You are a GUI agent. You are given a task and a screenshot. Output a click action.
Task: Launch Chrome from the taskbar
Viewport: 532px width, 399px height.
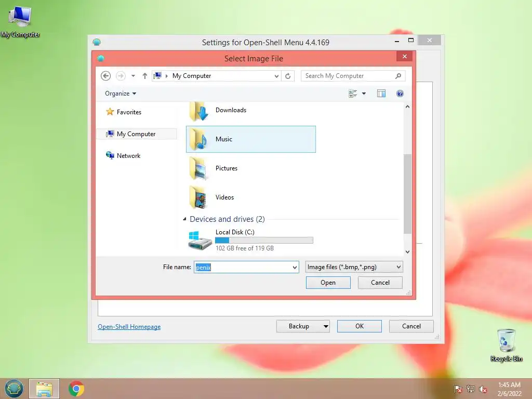click(76, 389)
